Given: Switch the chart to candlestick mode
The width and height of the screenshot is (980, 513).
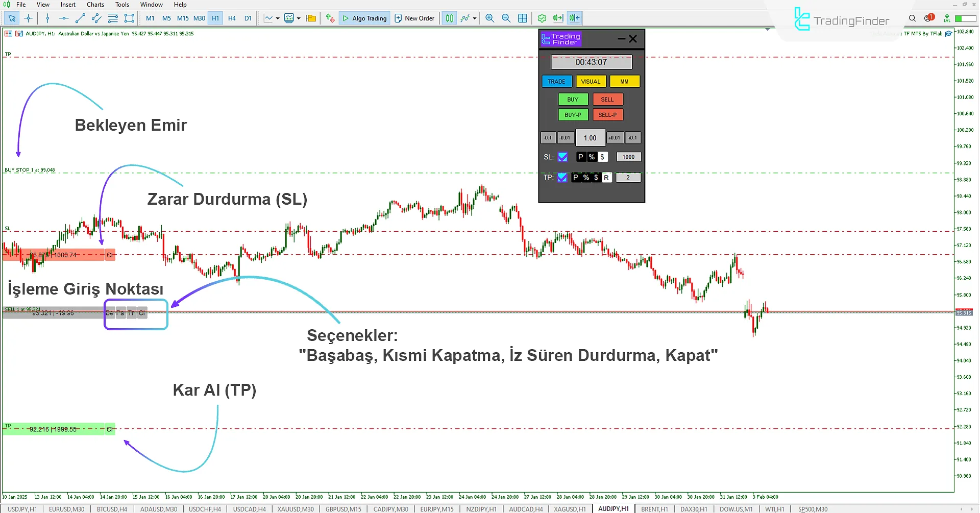Looking at the screenshot, I should (449, 18).
